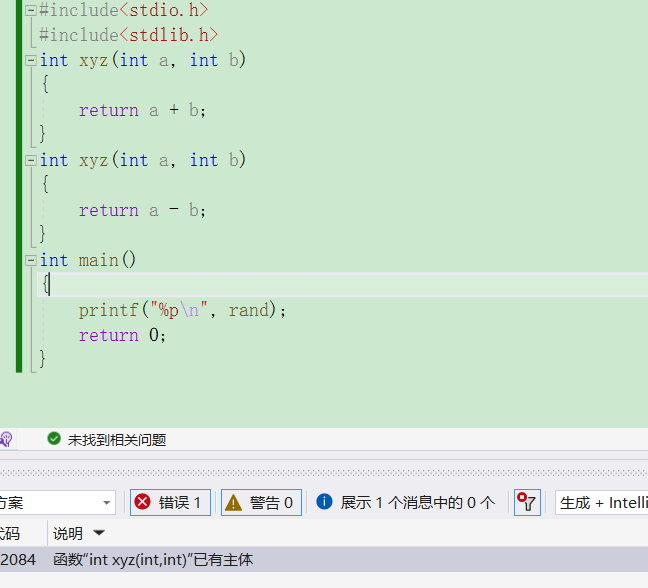Click the yellow warning triangle icon

click(x=233, y=502)
